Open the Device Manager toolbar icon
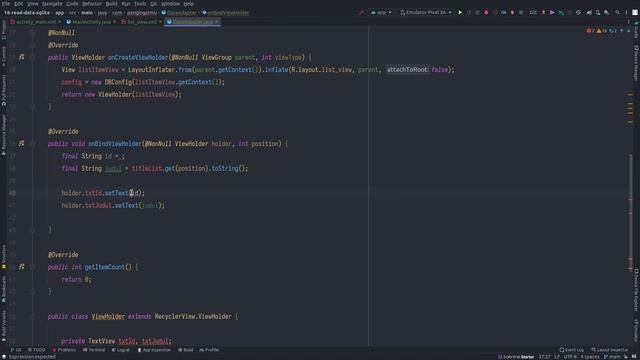 tap(598, 13)
